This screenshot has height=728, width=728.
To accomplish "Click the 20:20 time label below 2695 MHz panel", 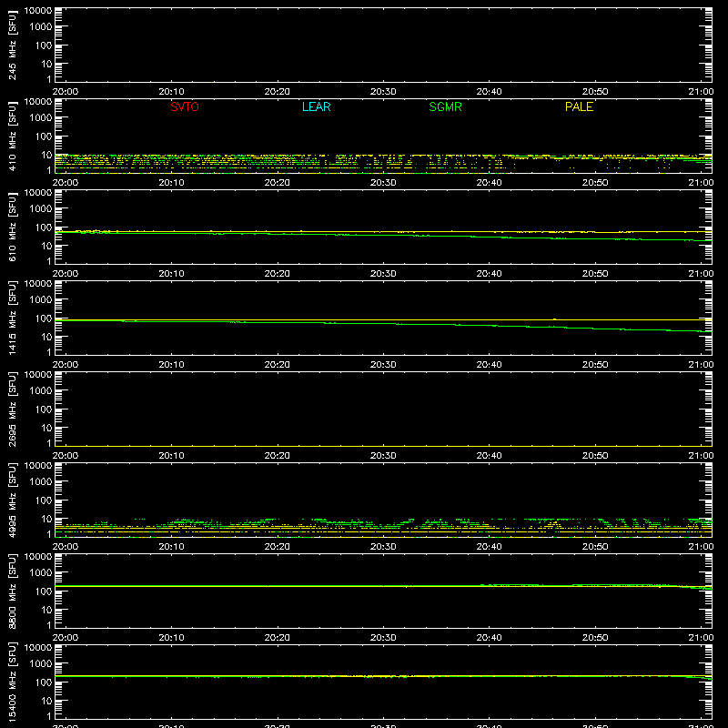I will pyautogui.click(x=278, y=456).
